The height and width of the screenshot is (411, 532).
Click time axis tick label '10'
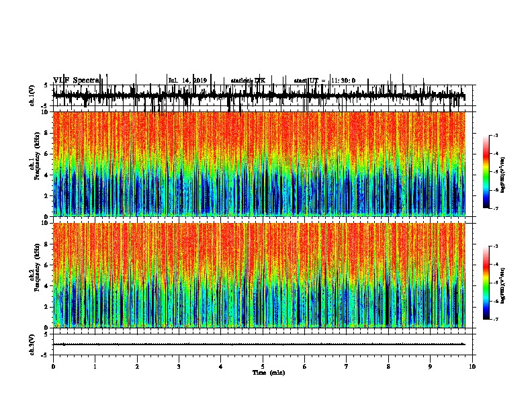472,367
